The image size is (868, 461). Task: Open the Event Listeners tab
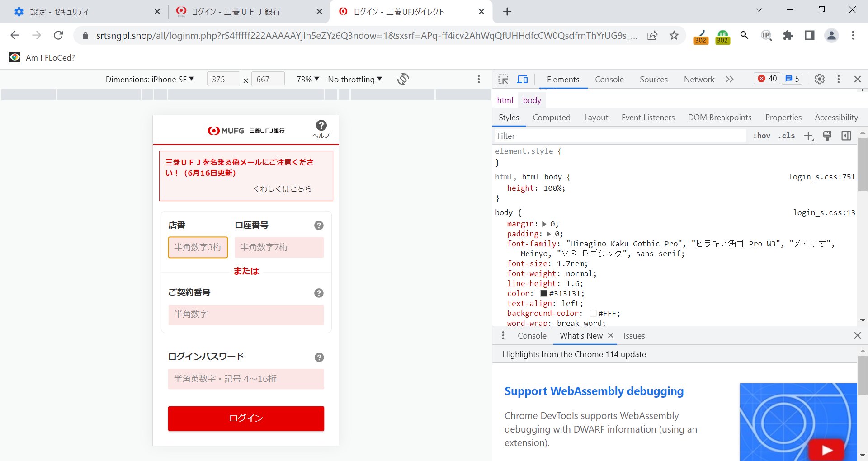click(648, 118)
